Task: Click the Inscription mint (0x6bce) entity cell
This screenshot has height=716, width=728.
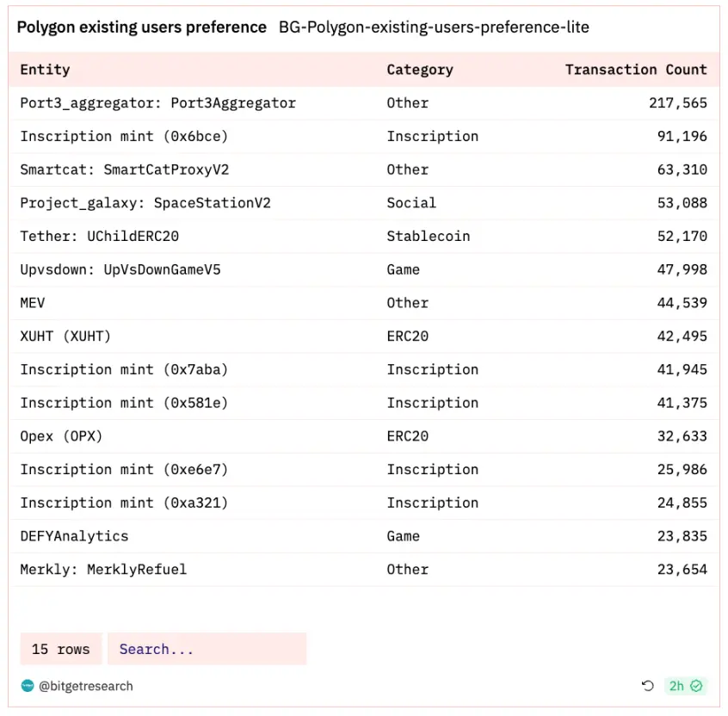Action: click(125, 136)
